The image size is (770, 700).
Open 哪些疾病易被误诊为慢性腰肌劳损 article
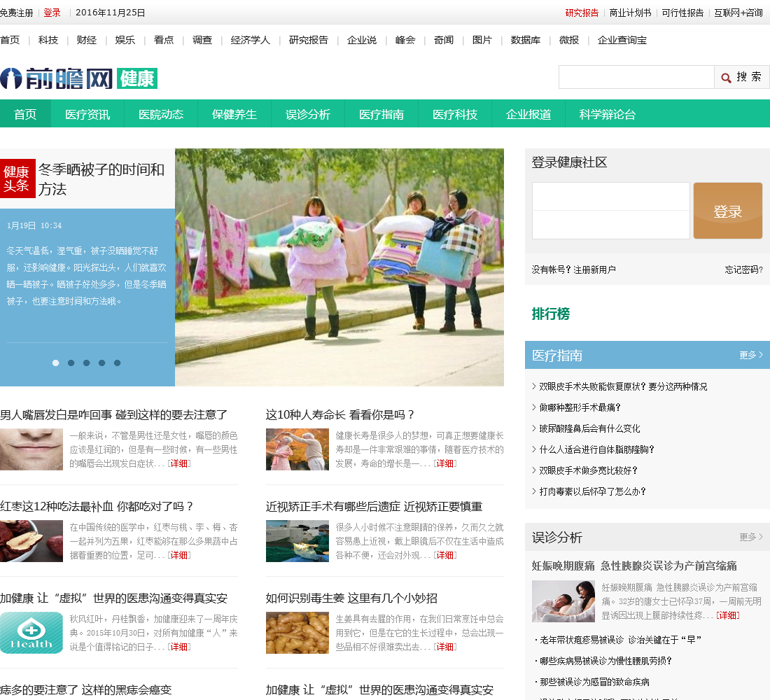[605, 661]
